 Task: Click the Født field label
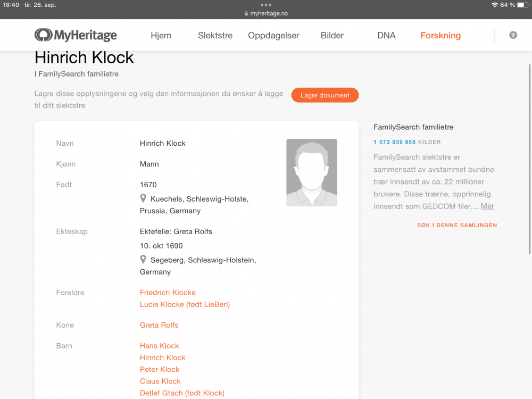pos(64,185)
